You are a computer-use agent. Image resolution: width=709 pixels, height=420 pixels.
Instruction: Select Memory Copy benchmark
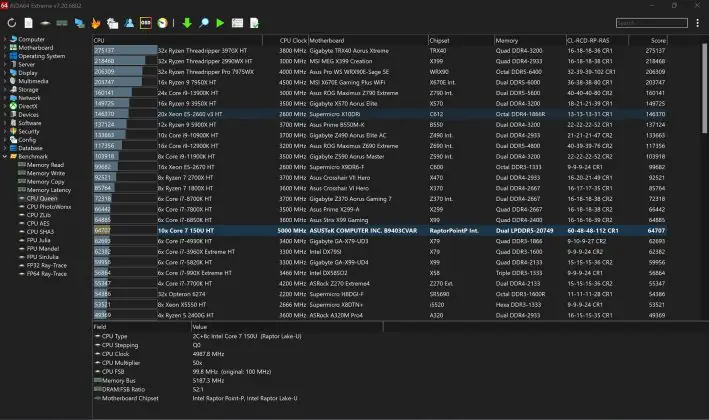[x=45, y=182]
